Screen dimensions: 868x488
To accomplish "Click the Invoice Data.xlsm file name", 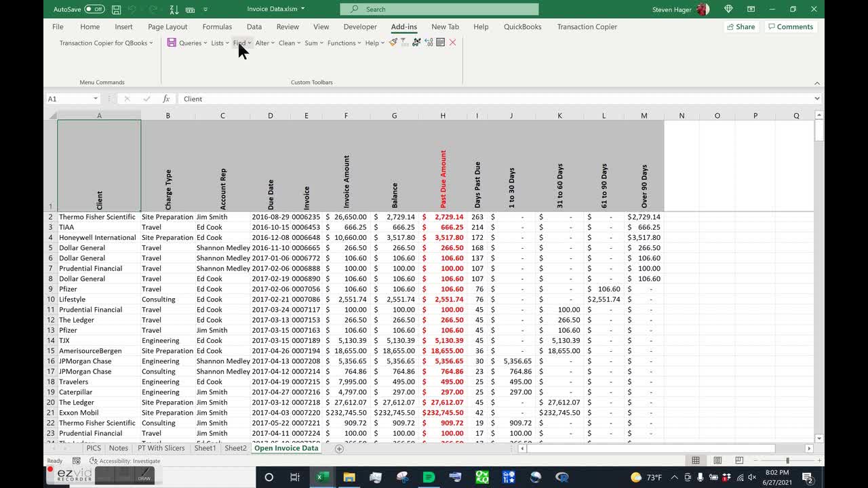I will click(272, 9).
